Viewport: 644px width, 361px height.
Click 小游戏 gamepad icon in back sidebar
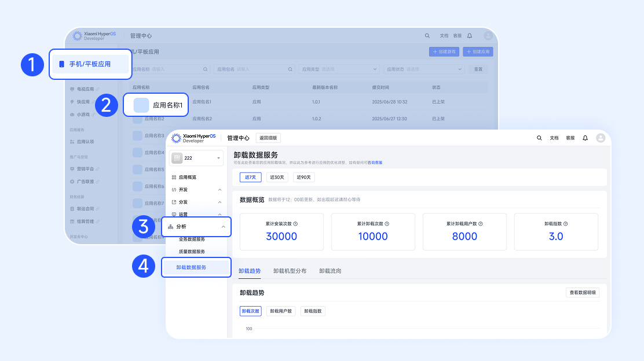72,115
